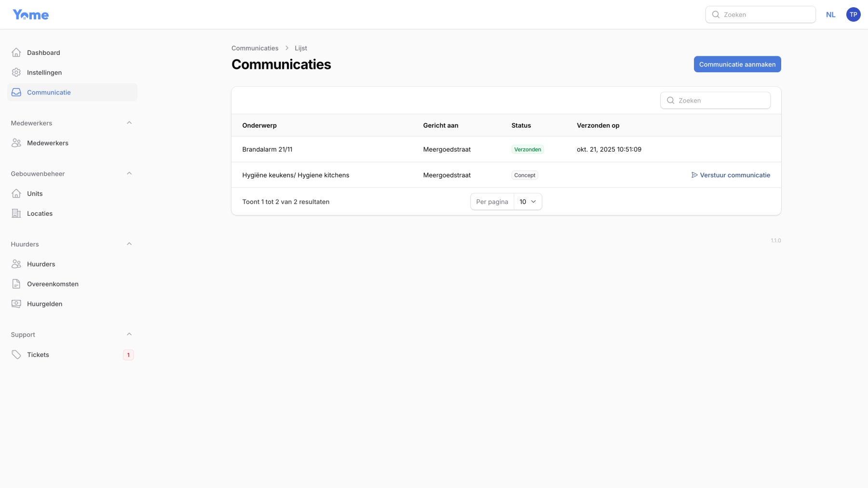Click the Verzonden status badge

tap(527, 149)
